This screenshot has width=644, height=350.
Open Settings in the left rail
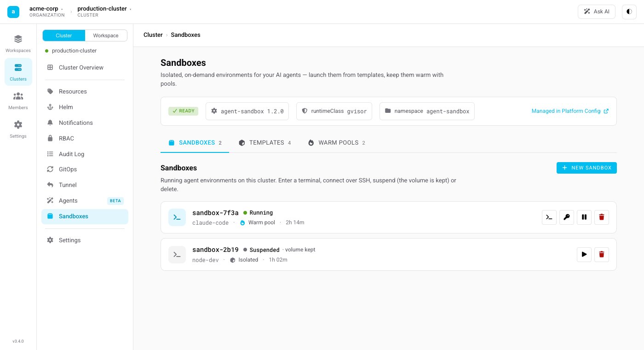[x=18, y=129]
